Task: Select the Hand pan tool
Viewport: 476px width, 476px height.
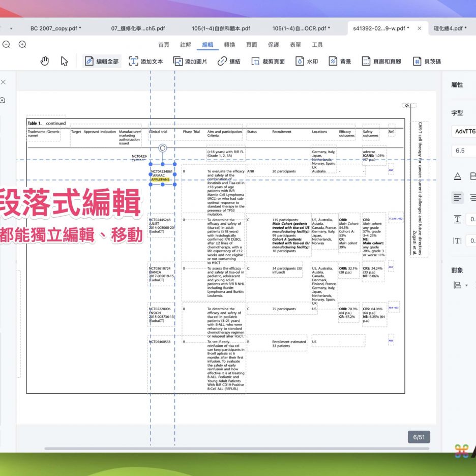Action: click(45, 62)
